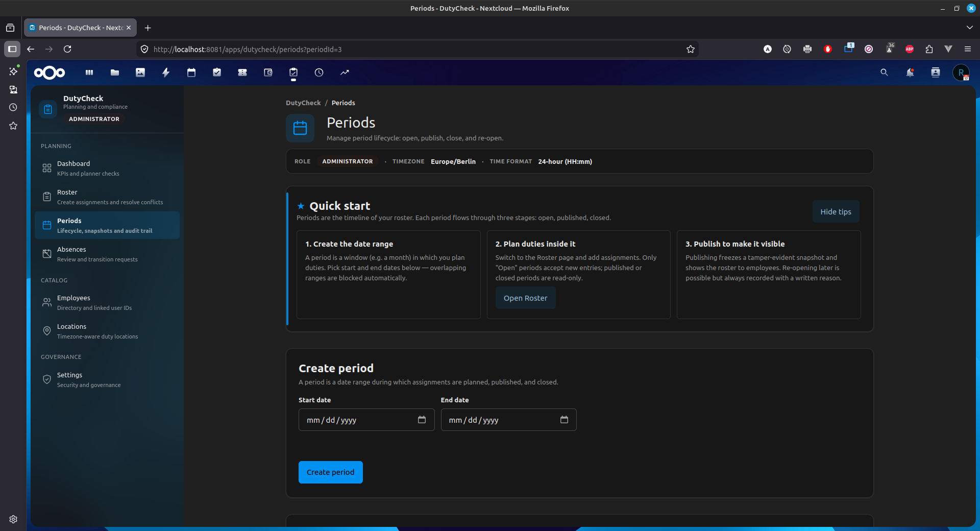Viewport: 980px width, 531px height.
Task: Hide tips in the Quick start panel
Action: click(x=836, y=211)
